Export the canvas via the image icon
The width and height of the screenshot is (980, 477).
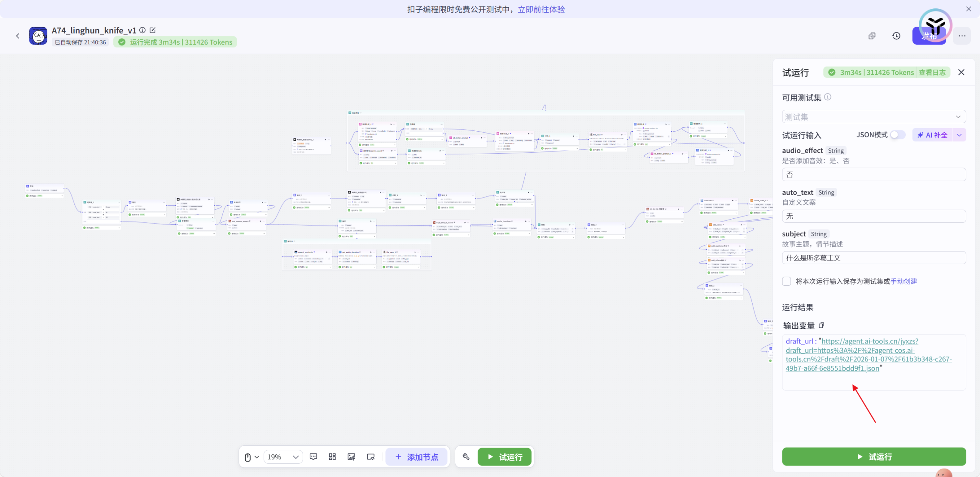click(x=351, y=456)
